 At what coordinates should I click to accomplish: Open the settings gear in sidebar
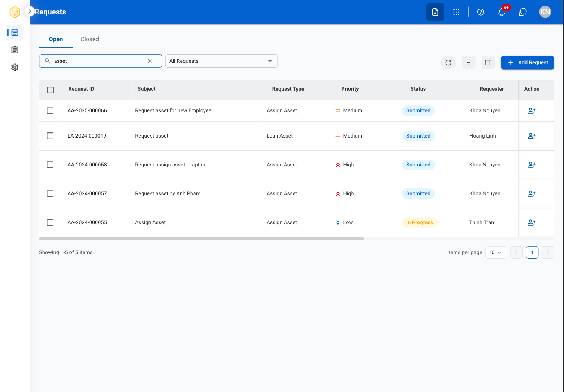15,67
